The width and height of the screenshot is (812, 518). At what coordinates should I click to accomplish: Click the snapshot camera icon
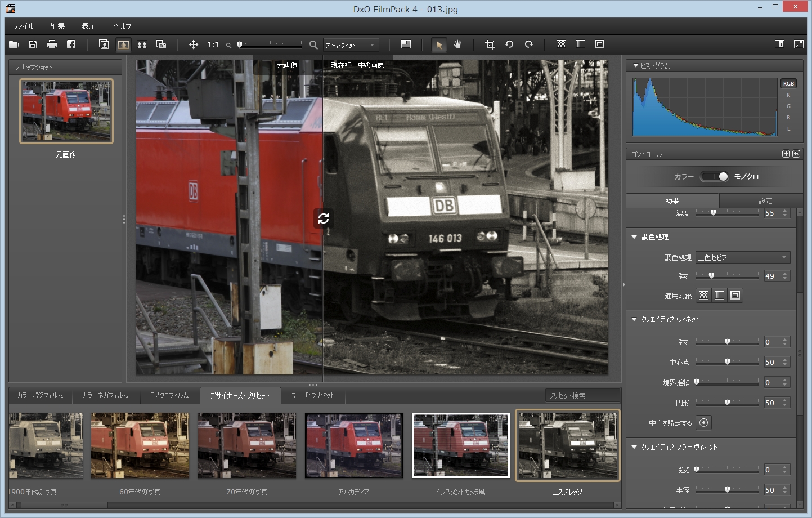(x=161, y=44)
